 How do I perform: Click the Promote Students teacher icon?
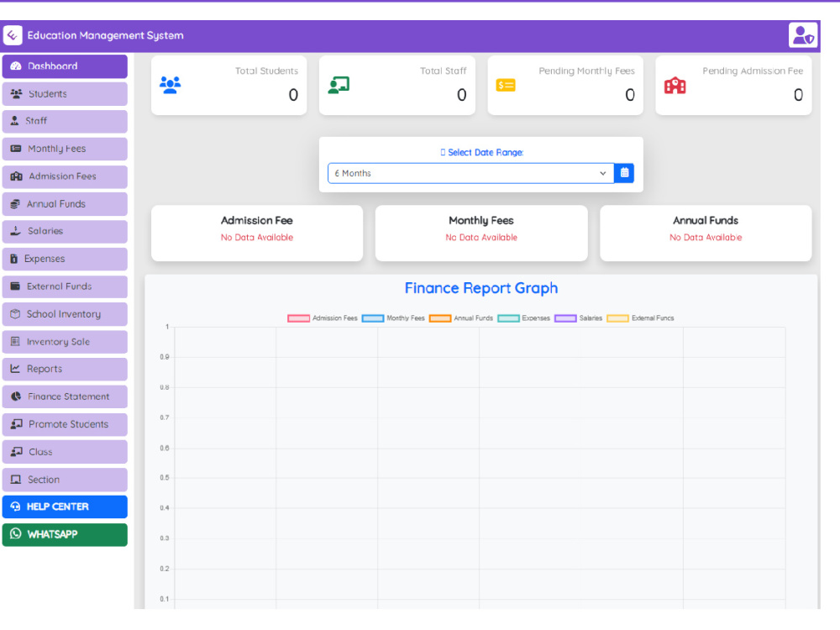point(17,423)
